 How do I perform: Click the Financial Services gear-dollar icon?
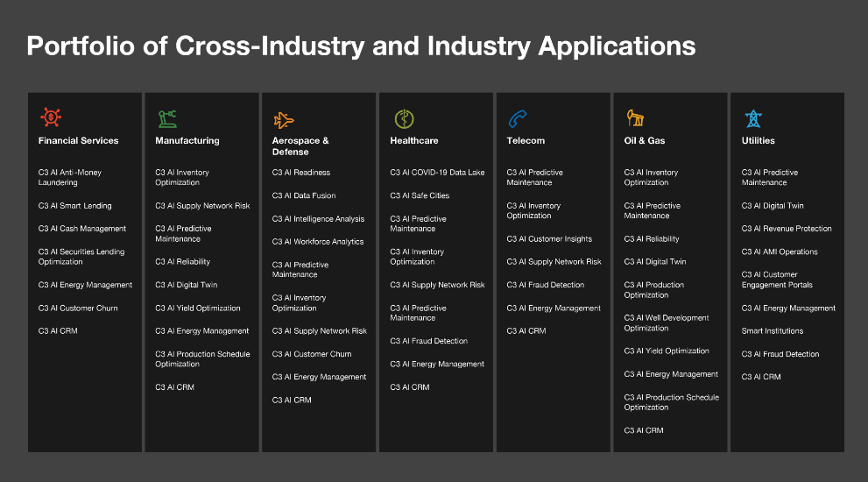tap(51, 117)
